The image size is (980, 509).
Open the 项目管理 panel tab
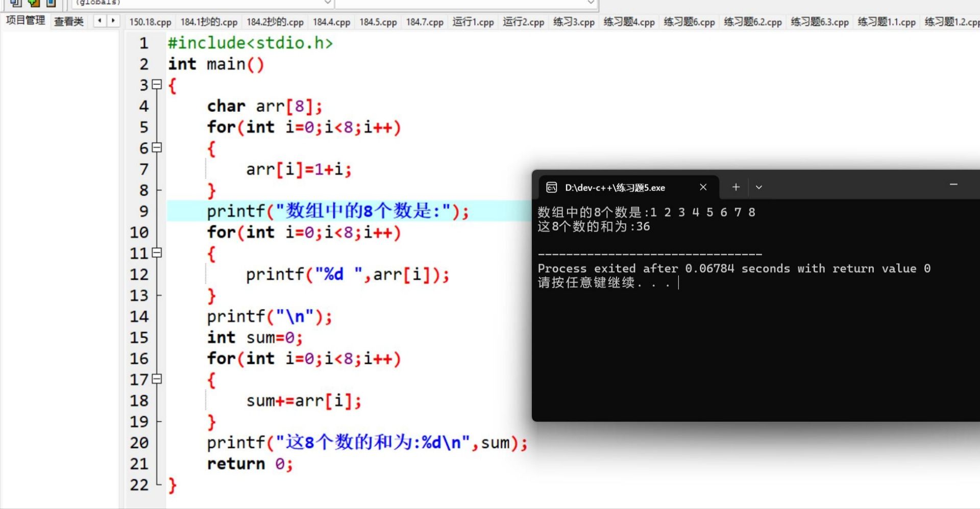tap(26, 21)
